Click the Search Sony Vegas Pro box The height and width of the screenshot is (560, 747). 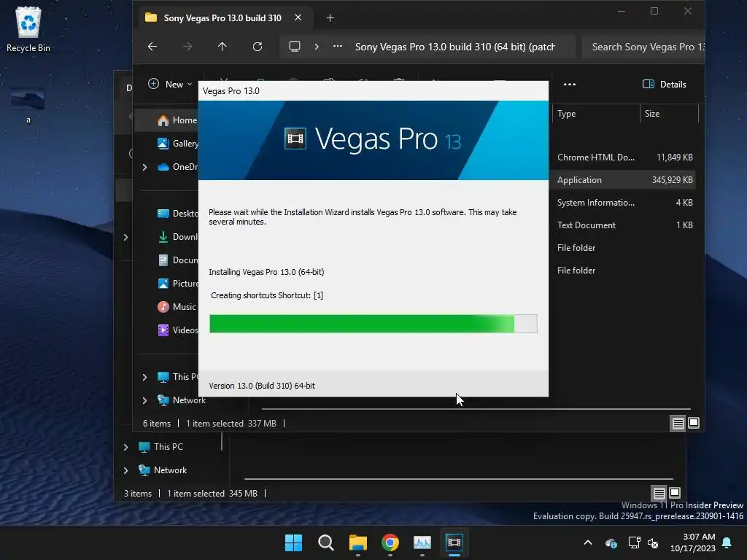point(643,47)
